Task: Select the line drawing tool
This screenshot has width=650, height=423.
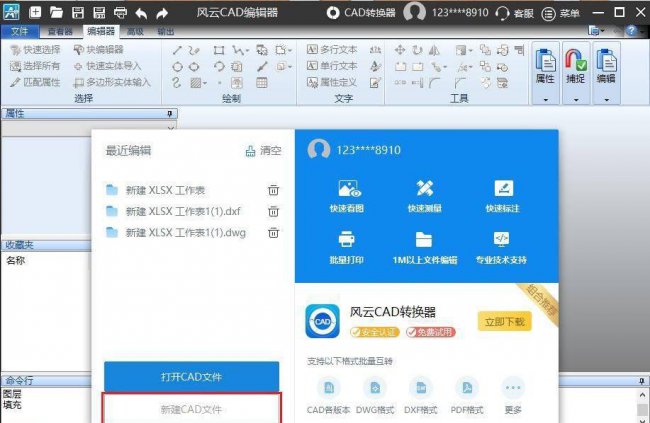Action: (177, 50)
